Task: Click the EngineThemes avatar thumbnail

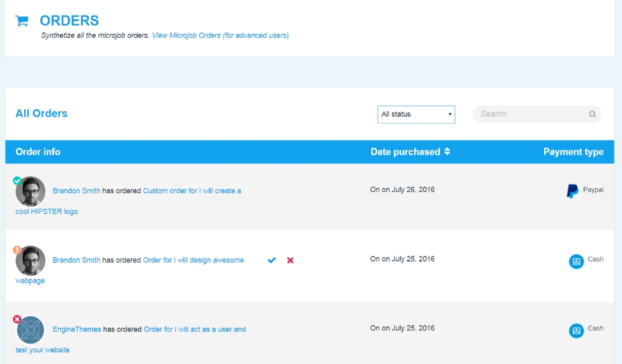Action: pyautogui.click(x=30, y=330)
